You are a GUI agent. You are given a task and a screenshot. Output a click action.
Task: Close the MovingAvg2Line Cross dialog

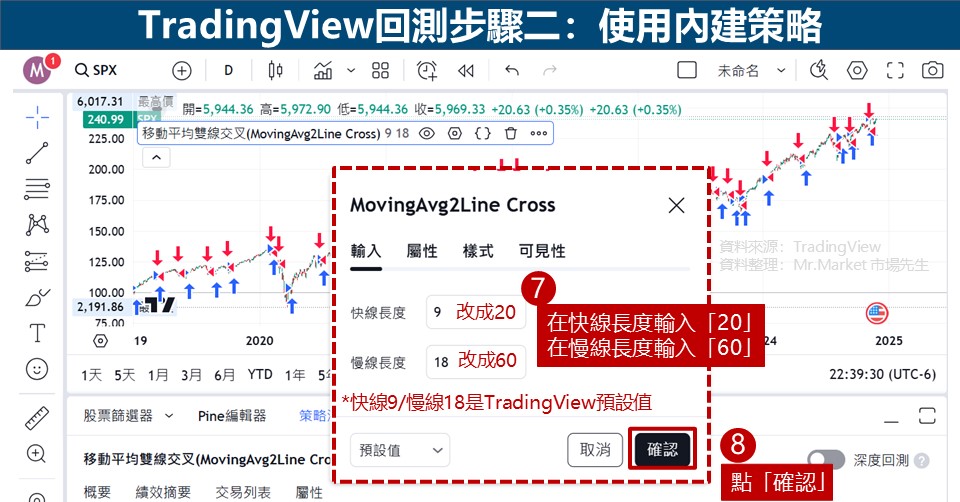point(677,205)
